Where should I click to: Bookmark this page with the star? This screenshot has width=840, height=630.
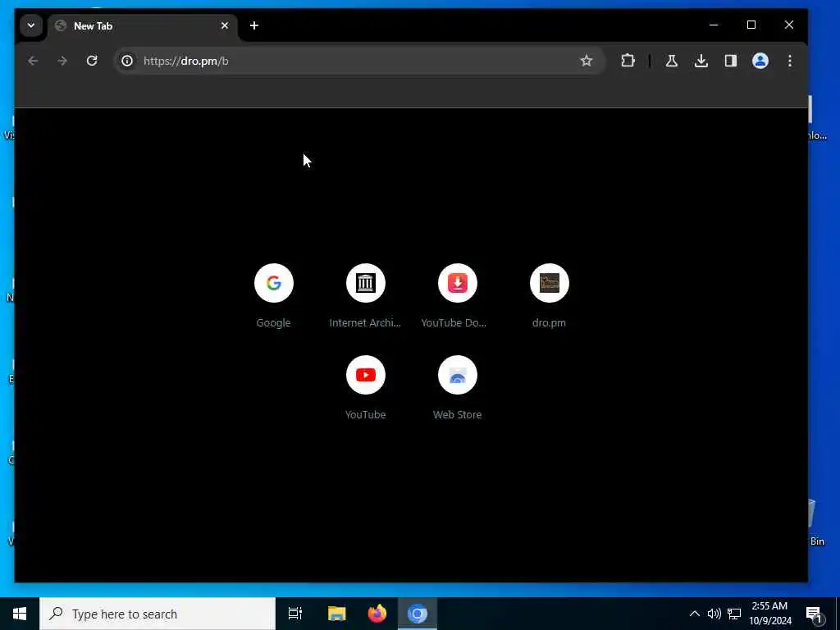point(587,61)
